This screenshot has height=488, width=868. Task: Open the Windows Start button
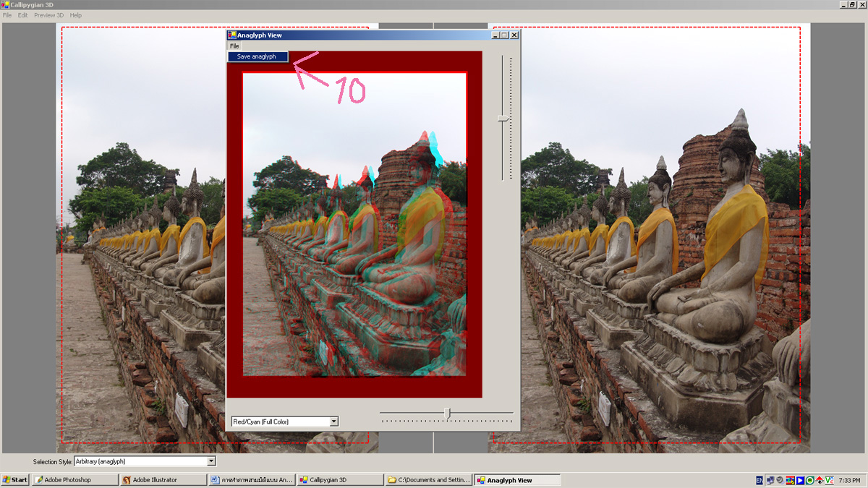15,480
